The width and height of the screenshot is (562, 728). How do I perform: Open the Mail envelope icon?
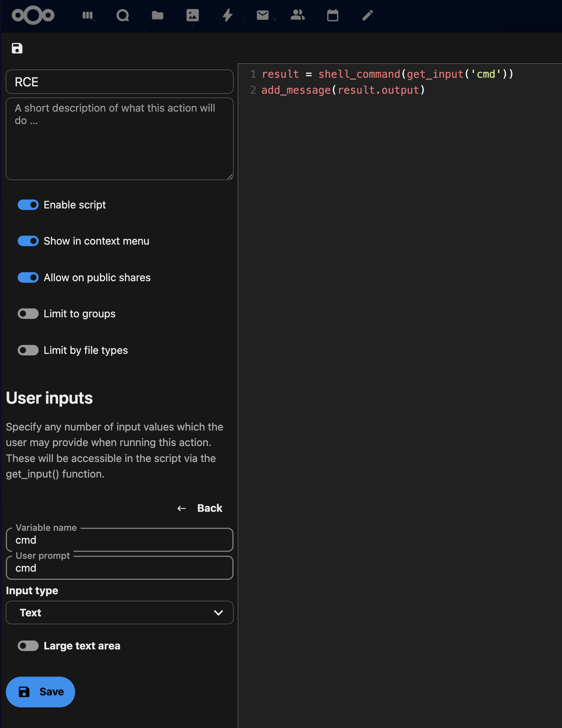click(263, 16)
